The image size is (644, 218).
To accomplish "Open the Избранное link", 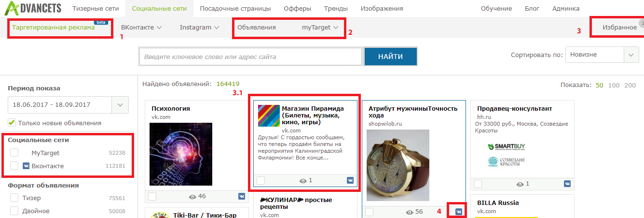I will pos(619,27).
